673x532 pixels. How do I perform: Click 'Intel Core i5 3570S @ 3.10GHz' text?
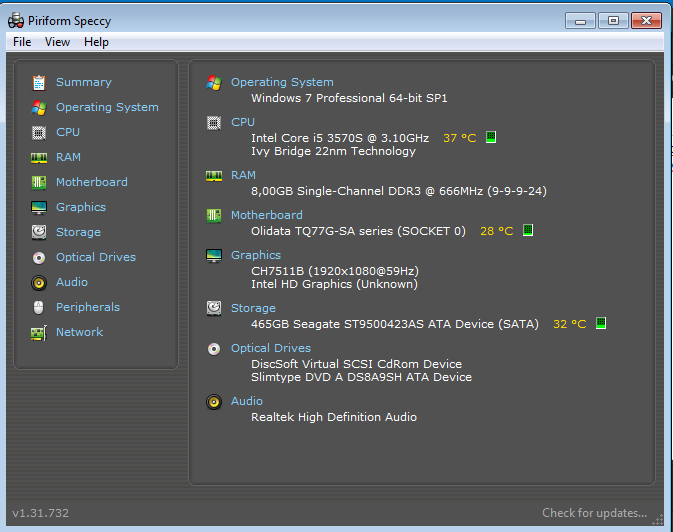coord(340,138)
